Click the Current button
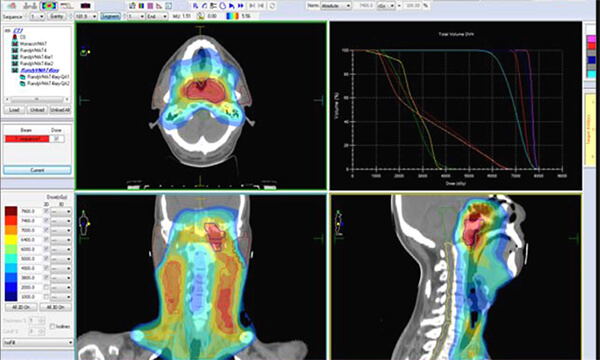Image resolution: width=600 pixels, height=360 pixels. click(x=37, y=170)
